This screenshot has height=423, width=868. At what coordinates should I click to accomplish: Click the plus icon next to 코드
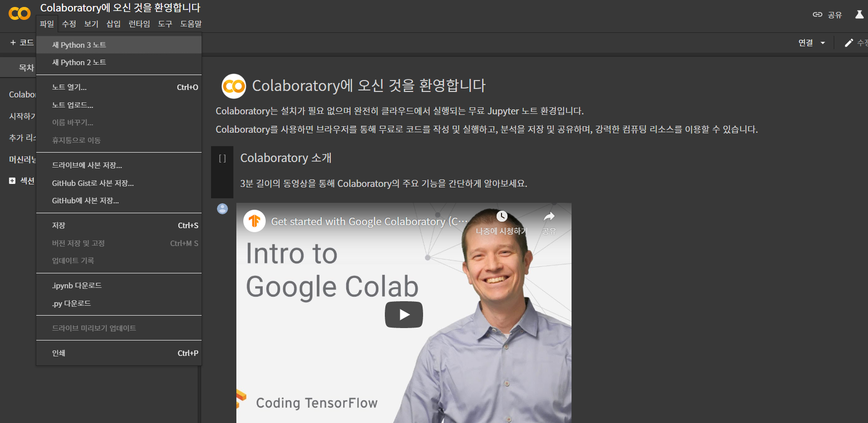click(x=13, y=43)
